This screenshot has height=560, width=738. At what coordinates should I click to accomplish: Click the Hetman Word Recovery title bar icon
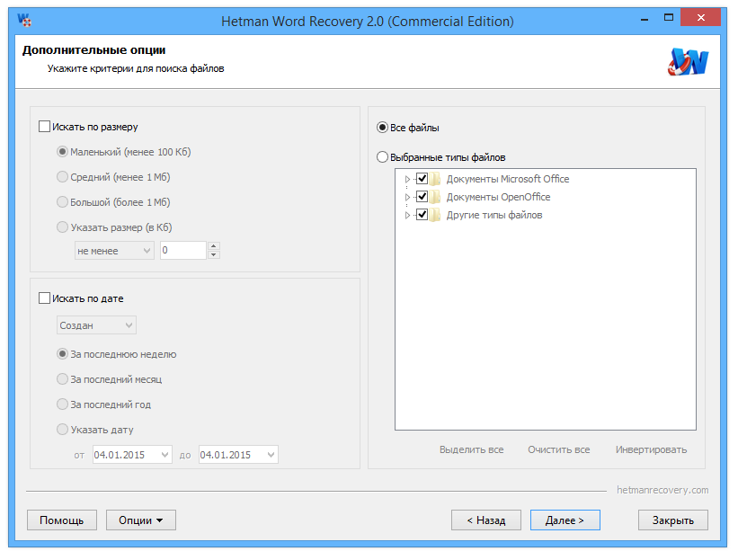point(24,21)
